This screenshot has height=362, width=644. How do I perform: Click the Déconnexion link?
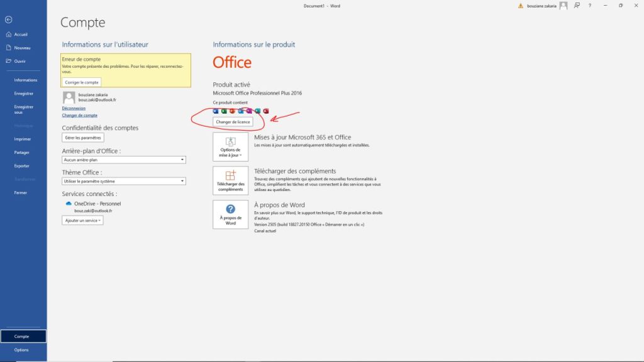[x=74, y=108]
